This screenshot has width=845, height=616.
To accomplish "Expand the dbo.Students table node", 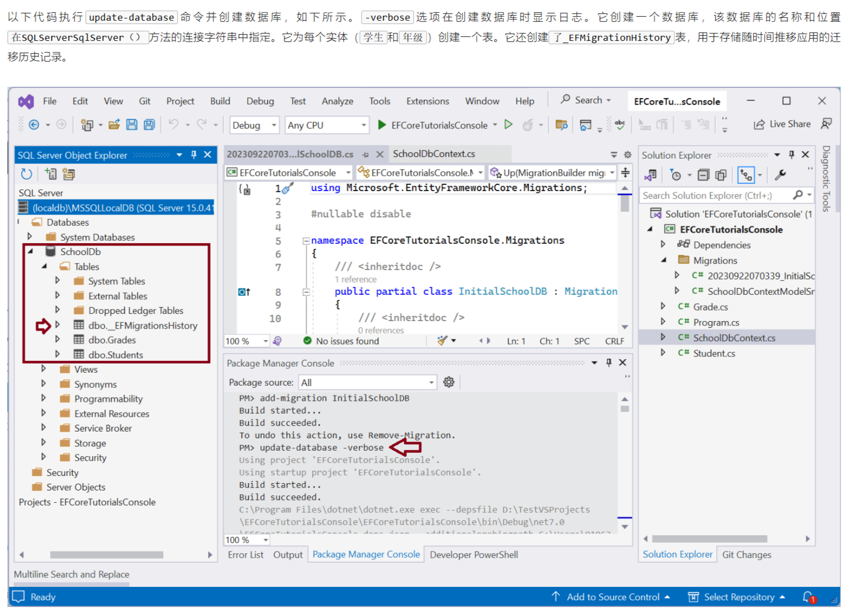I will [57, 354].
